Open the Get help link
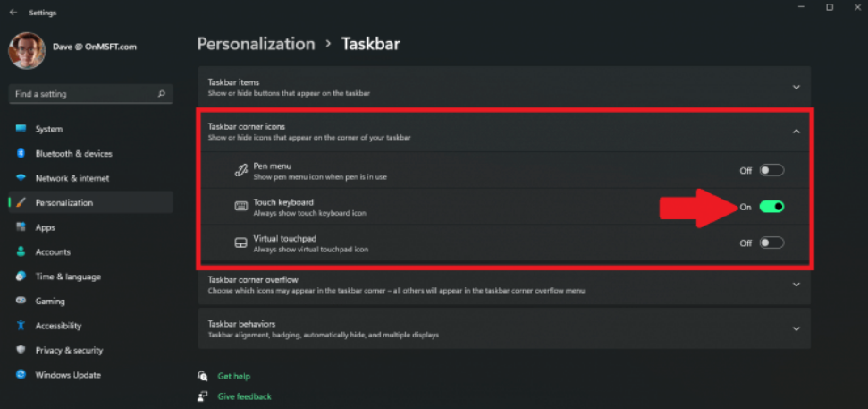 pyautogui.click(x=233, y=377)
